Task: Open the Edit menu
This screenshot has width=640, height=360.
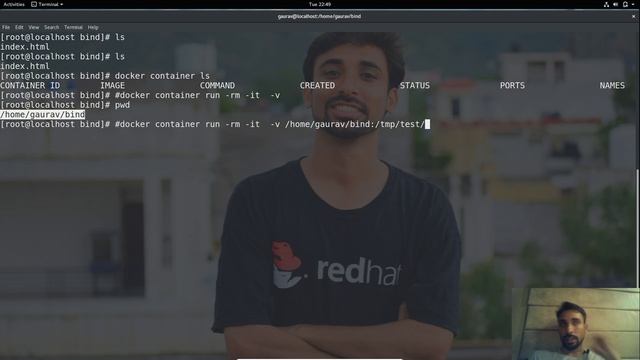Action: pyautogui.click(x=19, y=27)
